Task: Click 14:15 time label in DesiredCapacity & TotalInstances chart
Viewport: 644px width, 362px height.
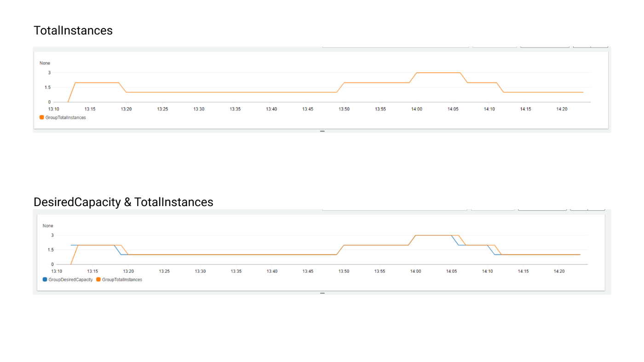Action: pos(523,271)
